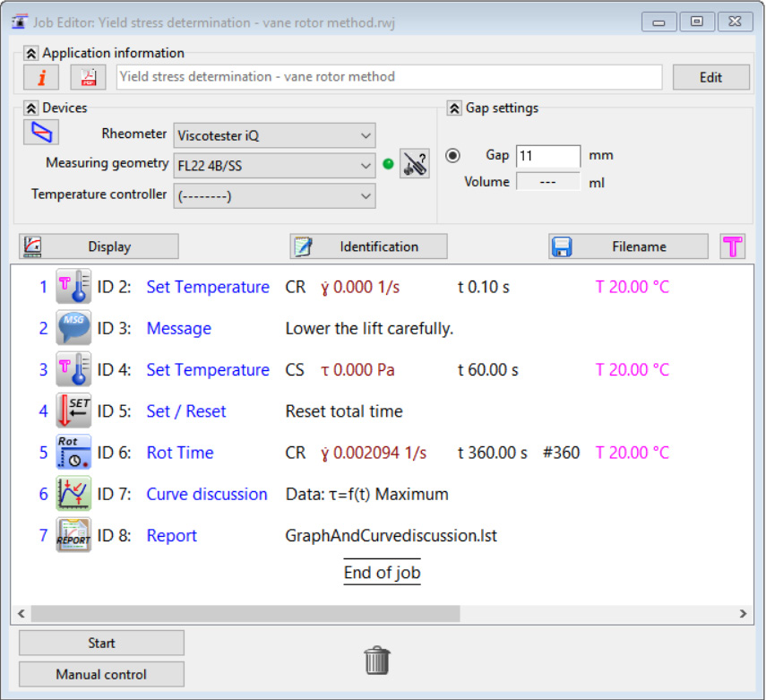766x700 pixels.
Task: Collapse the Application information section
Action: point(31,54)
